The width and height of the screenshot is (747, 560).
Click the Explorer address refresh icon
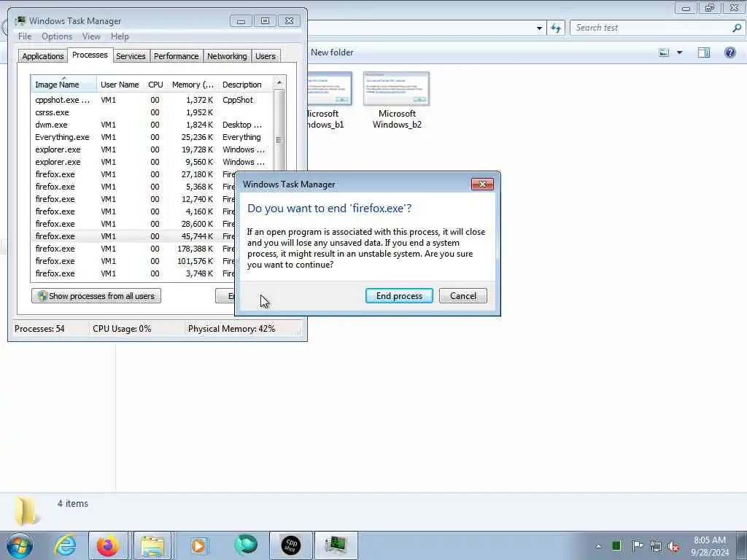pyautogui.click(x=556, y=28)
